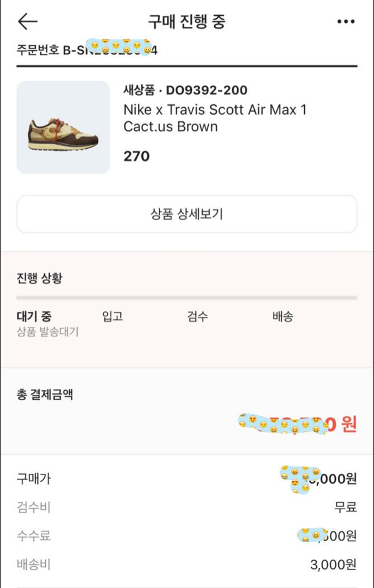This screenshot has height=588, width=374.
Task: Tap the Air Max 1 sneaker thumbnail
Action: pyautogui.click(x=63, y=127)
